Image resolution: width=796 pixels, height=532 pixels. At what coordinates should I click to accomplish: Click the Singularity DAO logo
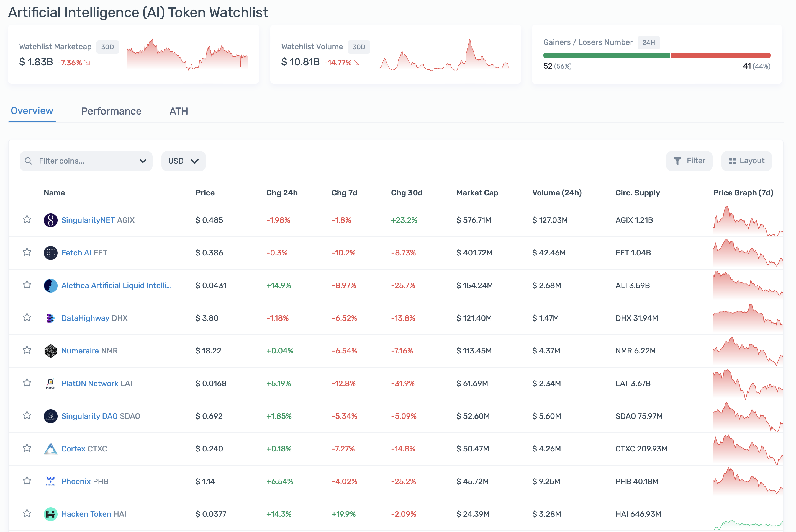(51, 416)
